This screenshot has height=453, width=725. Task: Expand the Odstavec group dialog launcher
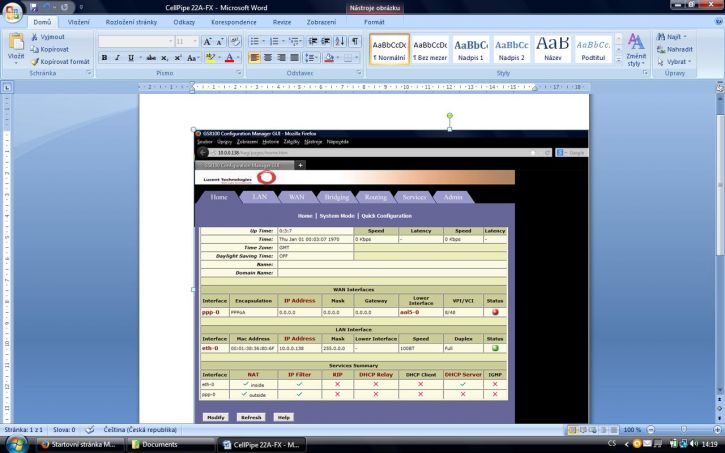tap(359, 73)
